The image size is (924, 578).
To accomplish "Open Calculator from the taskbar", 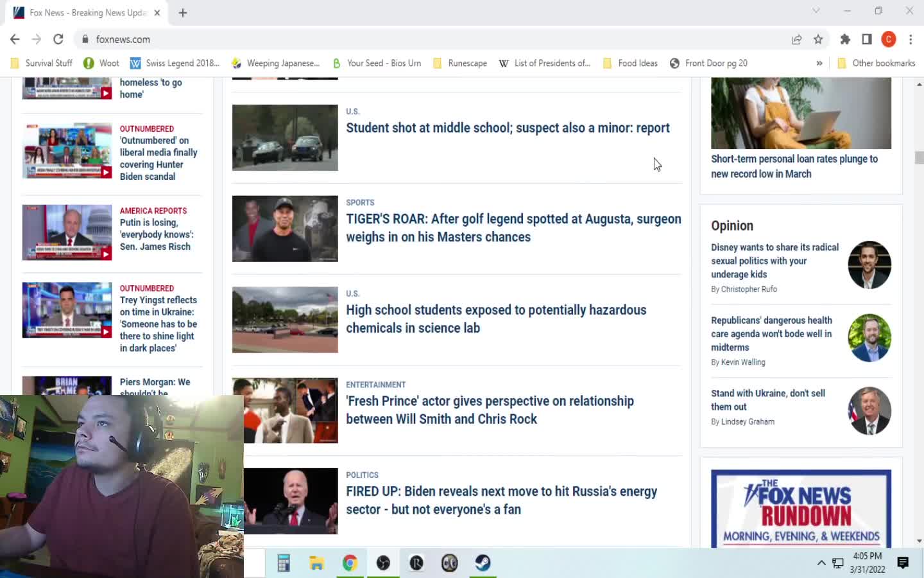I will click(284, 563).
